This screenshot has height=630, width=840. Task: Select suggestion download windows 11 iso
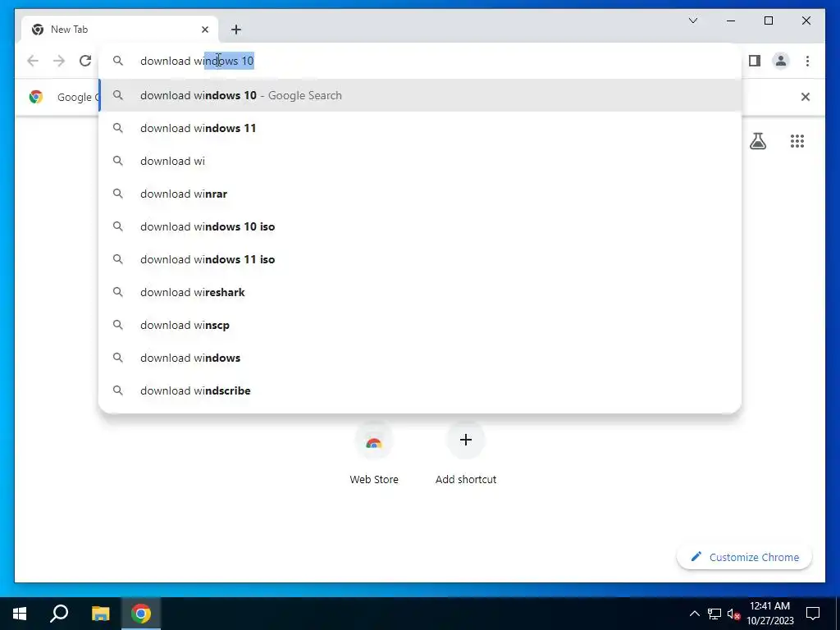coord(420,259)
